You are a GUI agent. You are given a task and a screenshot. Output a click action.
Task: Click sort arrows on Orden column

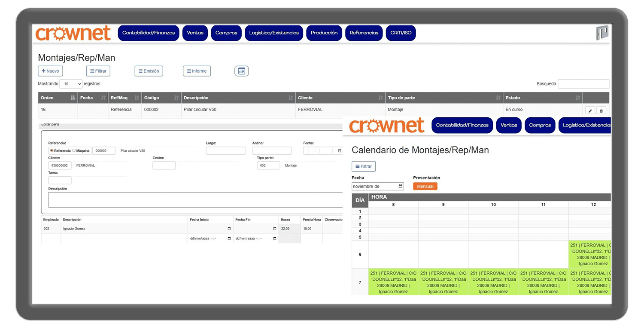tap(73, 98)
